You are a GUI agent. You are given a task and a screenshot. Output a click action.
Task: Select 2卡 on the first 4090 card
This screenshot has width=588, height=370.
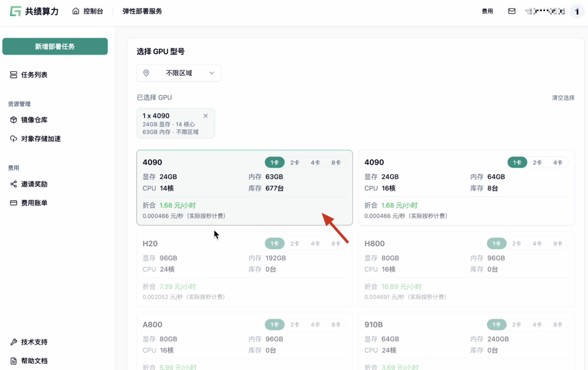pos(295,162)
